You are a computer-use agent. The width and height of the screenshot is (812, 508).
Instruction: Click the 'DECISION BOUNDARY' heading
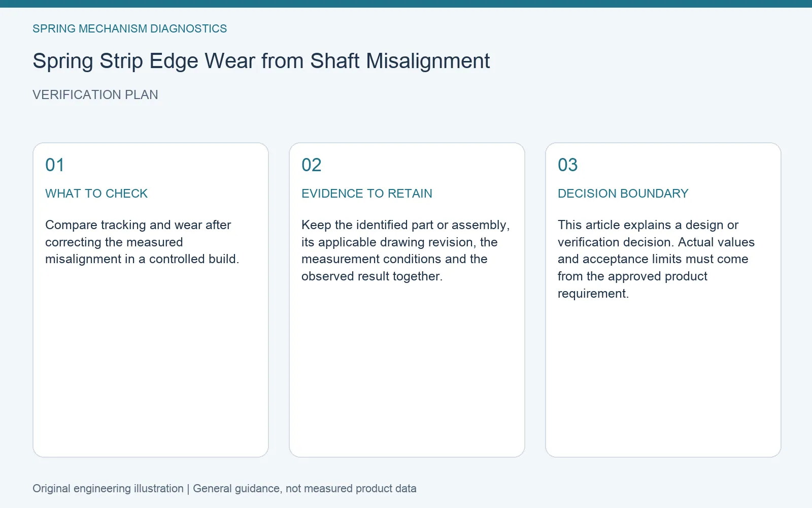pos(623,194)
